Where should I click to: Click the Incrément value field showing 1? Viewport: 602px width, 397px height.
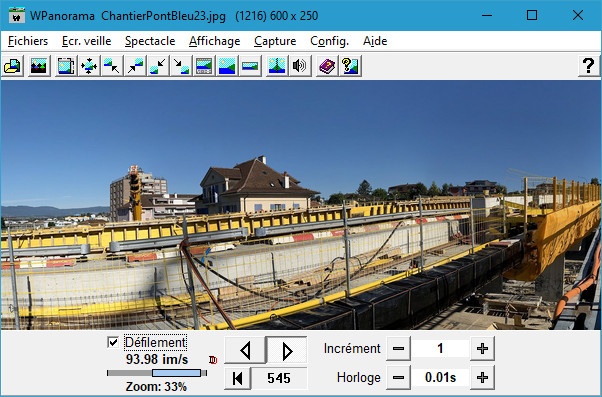(x=440, y=349)
